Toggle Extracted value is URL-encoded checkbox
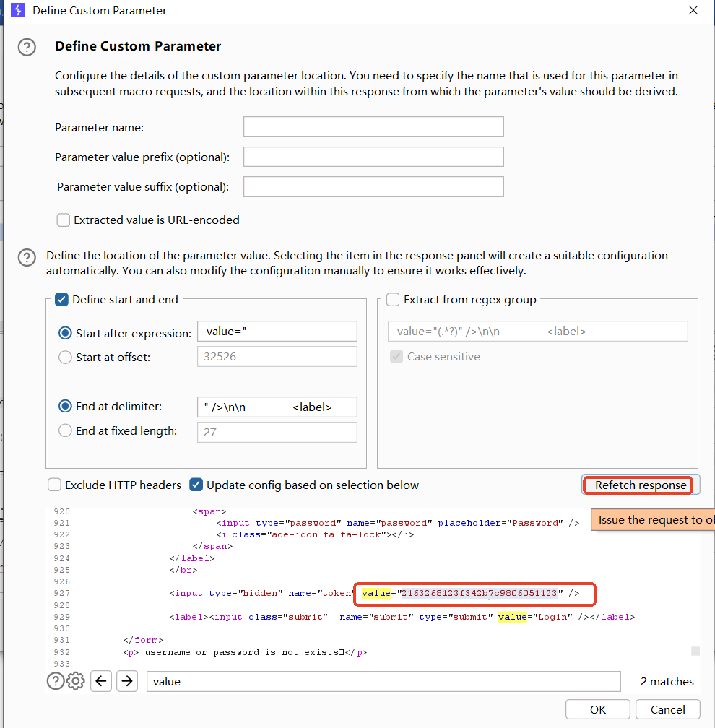This screenshot has width=715, height=728. pos(63,220)
